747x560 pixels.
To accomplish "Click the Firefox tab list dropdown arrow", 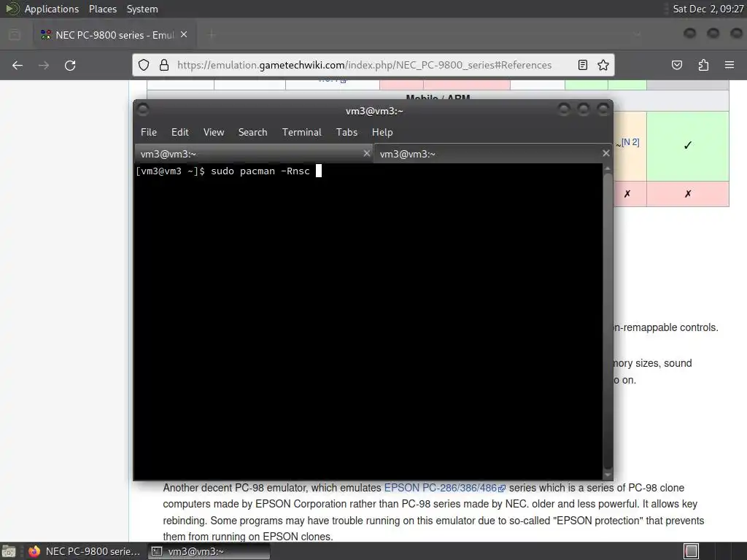I will pos(637,34).
